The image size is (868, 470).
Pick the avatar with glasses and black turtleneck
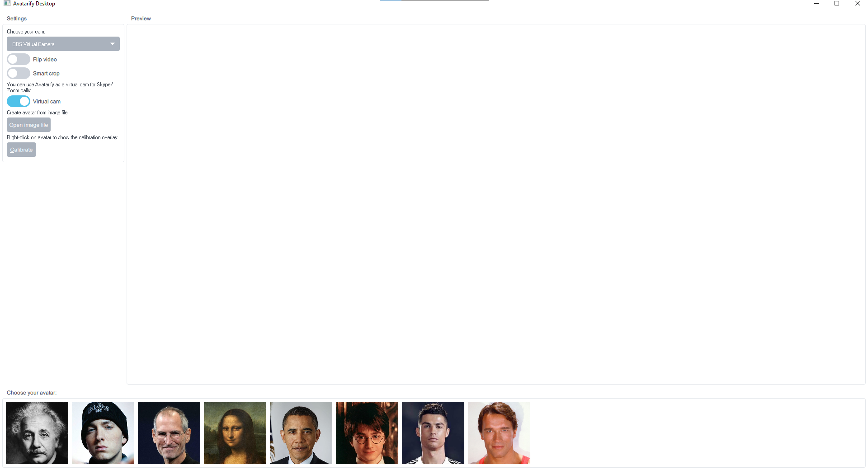[169, 433]
